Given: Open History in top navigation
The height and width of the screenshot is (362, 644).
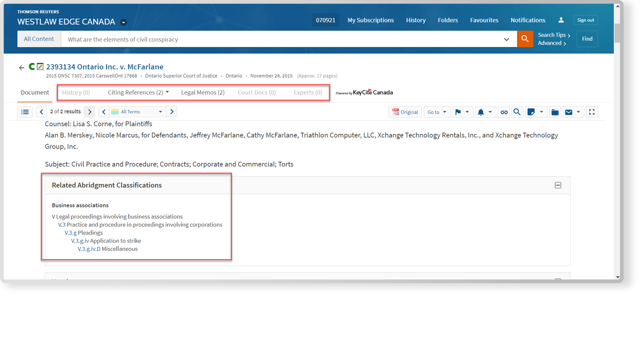Looking at the screenshot, I should click(416, 20).
